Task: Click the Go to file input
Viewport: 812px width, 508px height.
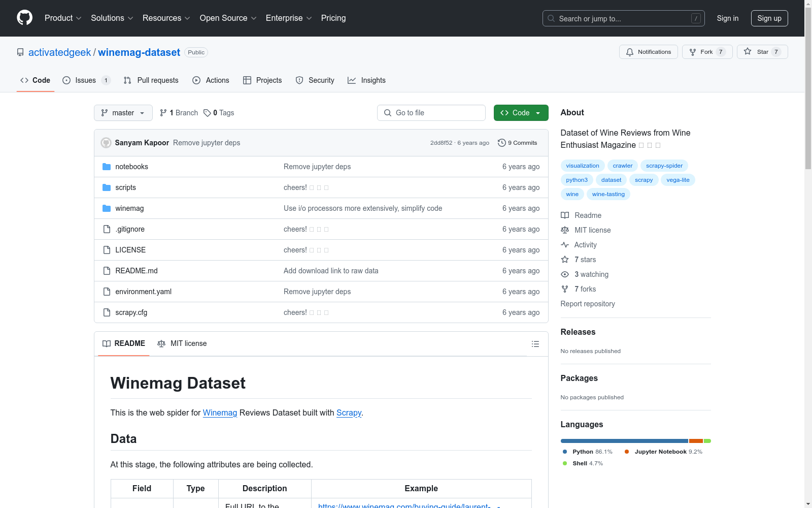Action: tap(431, 113)
